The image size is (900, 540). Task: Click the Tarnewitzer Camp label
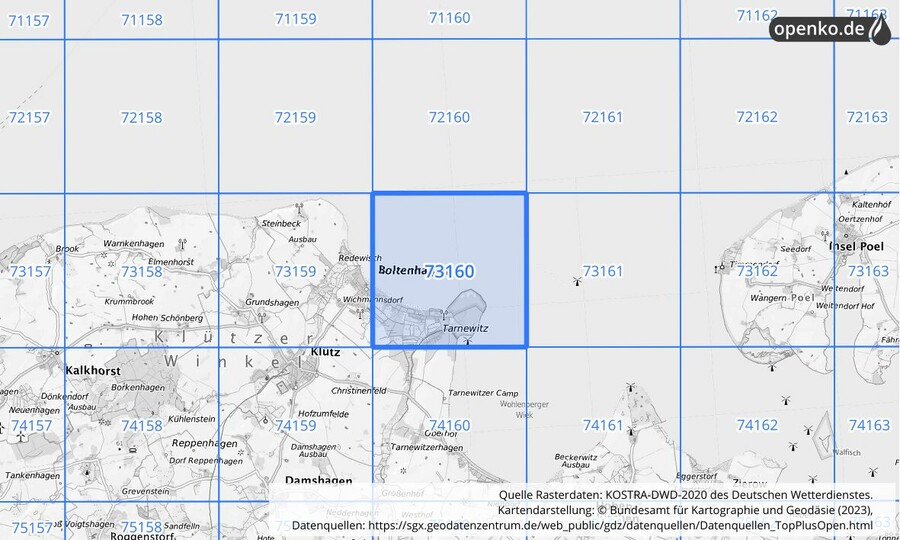tap(483, 393)
